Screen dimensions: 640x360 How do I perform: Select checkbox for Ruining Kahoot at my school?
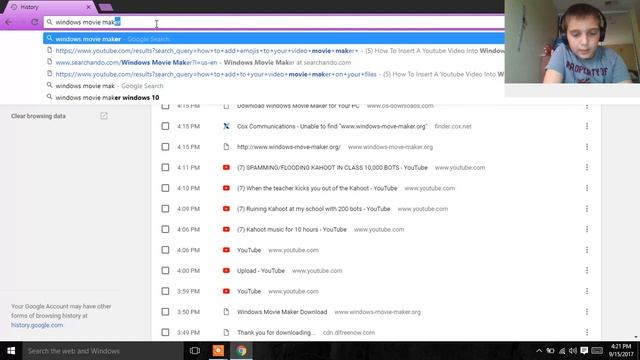(165, 209)
